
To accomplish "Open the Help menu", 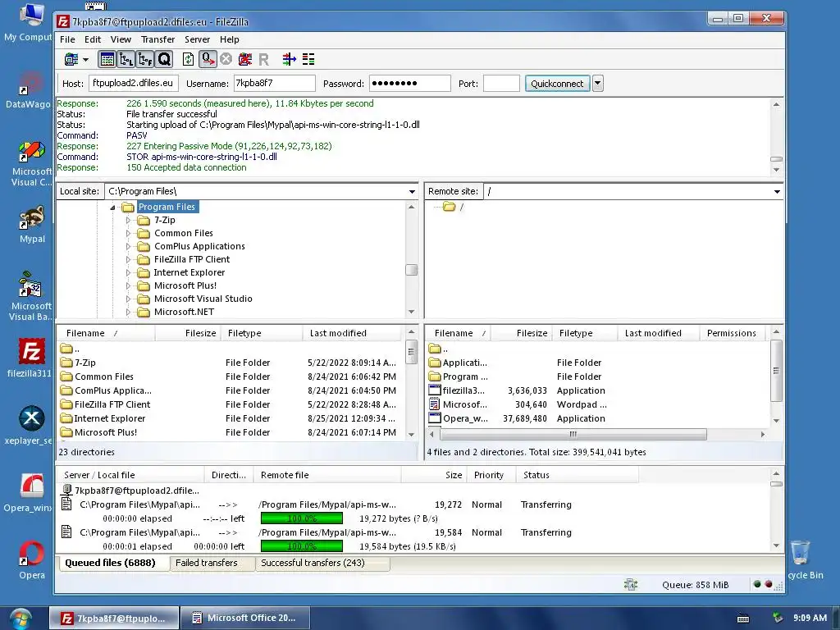I will (x=230, y=39).
